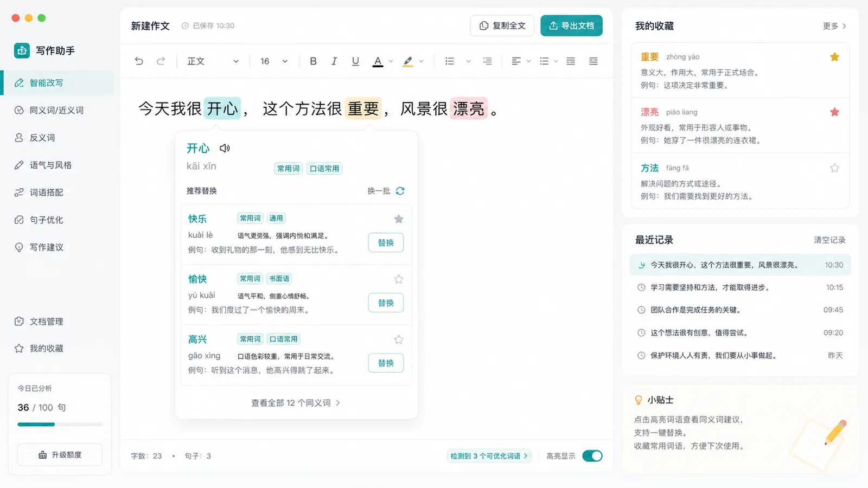Click the font color A icon
The image size is (868, 488).
[x=378, y=61]
